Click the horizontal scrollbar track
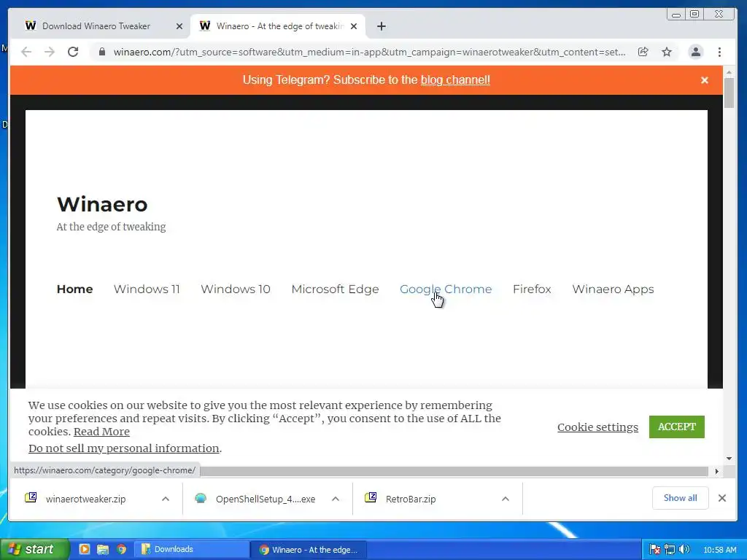Viewport: 747px width, 560px height. 455,472
